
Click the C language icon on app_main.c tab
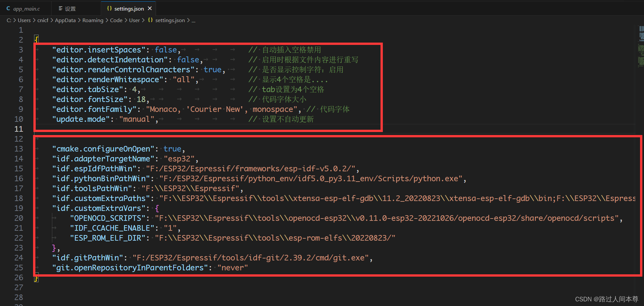pyautogui.click(x=8, y=8)
